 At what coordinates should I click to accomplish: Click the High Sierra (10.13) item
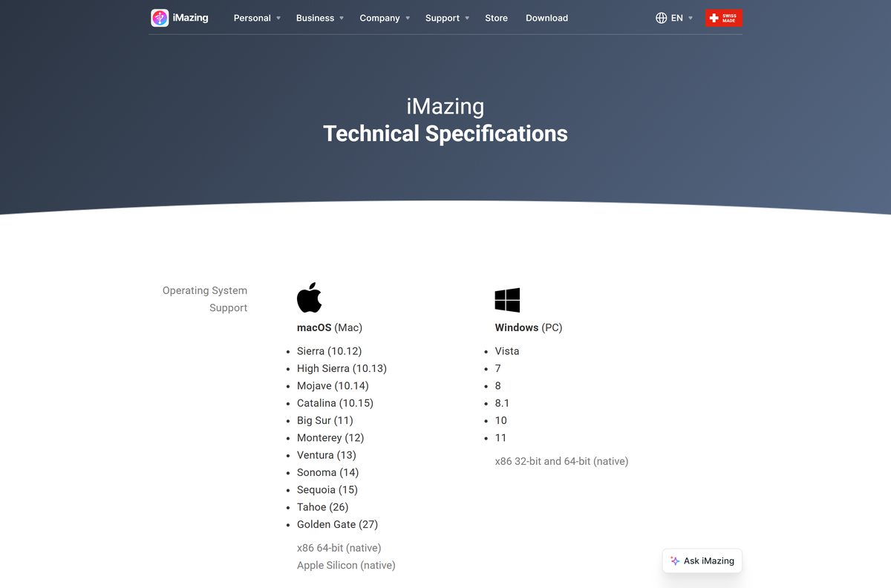pos(342,368)
